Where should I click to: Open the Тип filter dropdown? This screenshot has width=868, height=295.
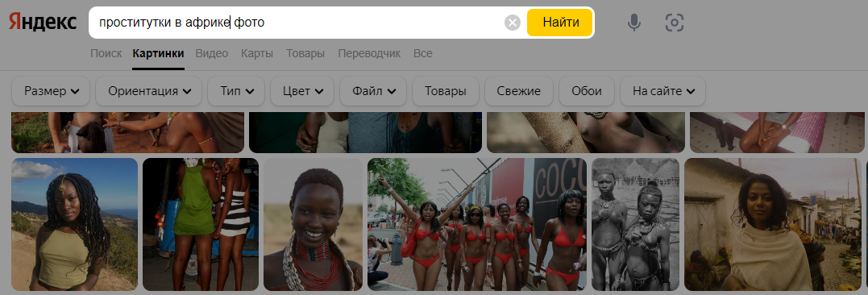pyautogui.click(x=236, y=91)
